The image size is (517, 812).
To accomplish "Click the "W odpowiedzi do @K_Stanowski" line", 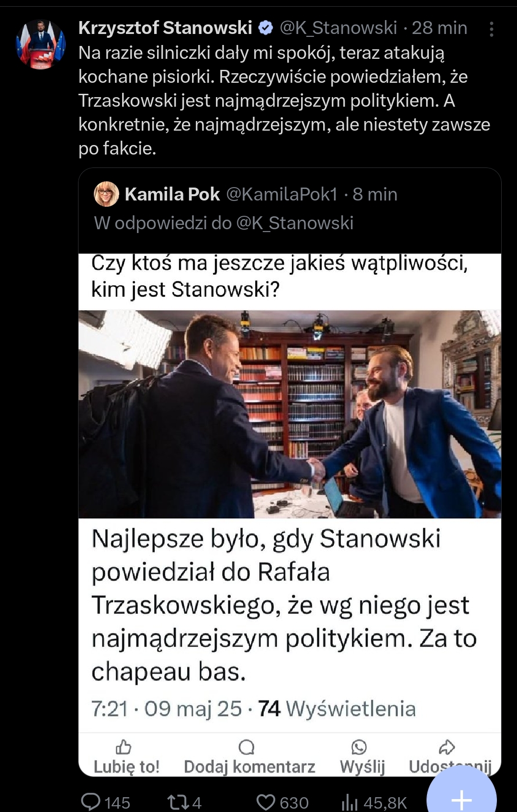I will 224,223.
